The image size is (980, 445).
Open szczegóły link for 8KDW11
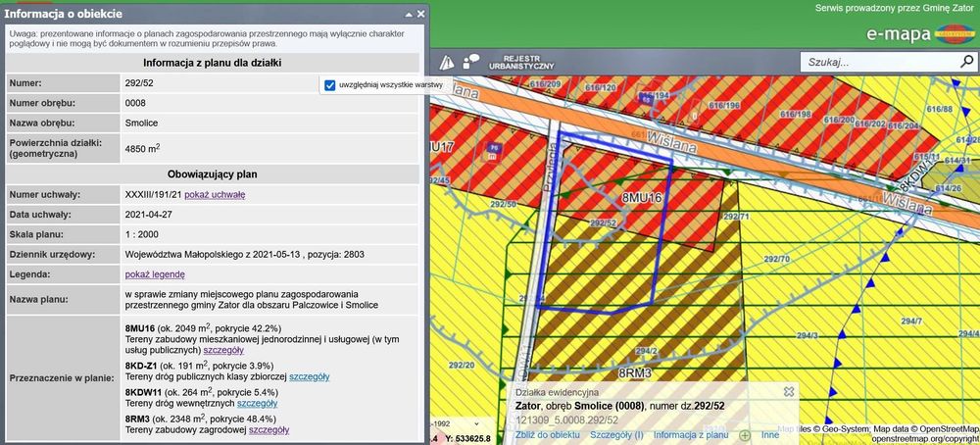coord(258,404)
